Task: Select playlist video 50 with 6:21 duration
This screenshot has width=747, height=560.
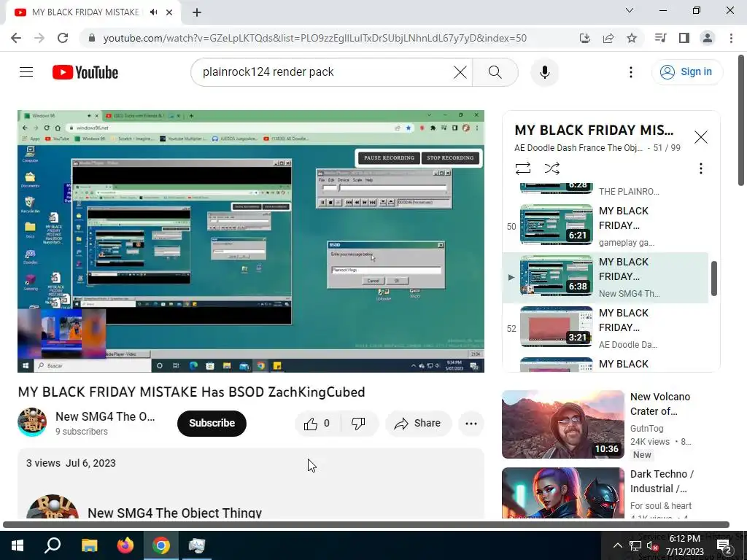Action: 605,225
